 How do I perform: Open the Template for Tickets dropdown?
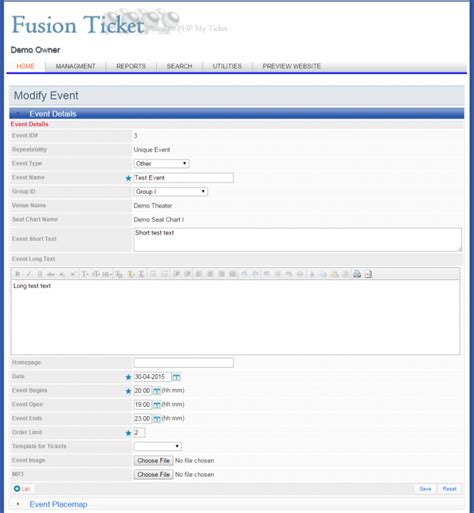[158, 446]
